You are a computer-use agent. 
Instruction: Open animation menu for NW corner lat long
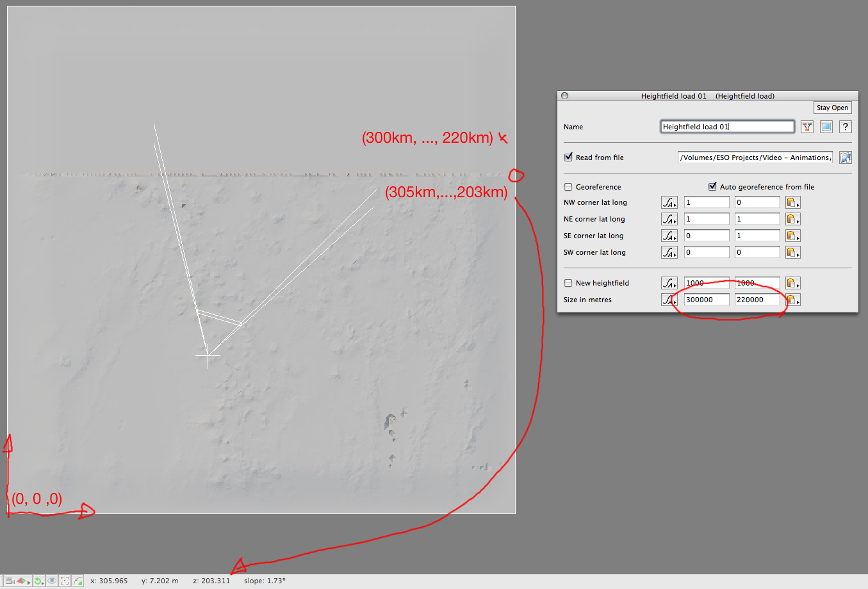click(669, 202)
